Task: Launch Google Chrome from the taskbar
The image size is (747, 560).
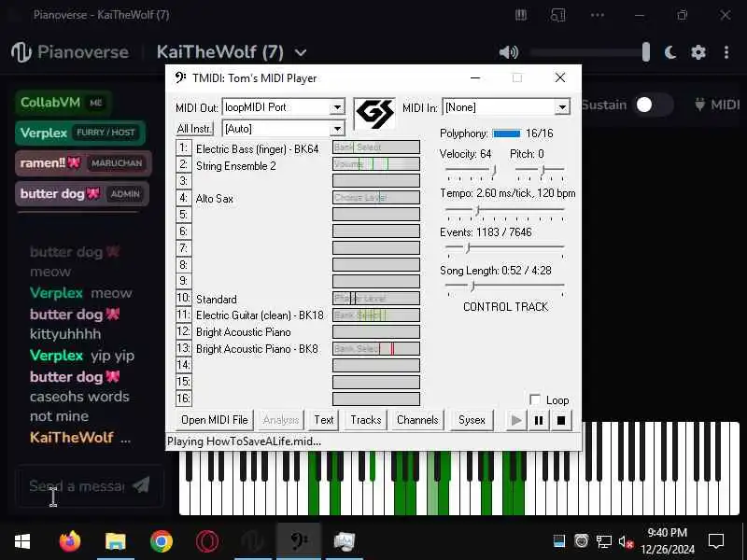Action: tap(161, 541)
